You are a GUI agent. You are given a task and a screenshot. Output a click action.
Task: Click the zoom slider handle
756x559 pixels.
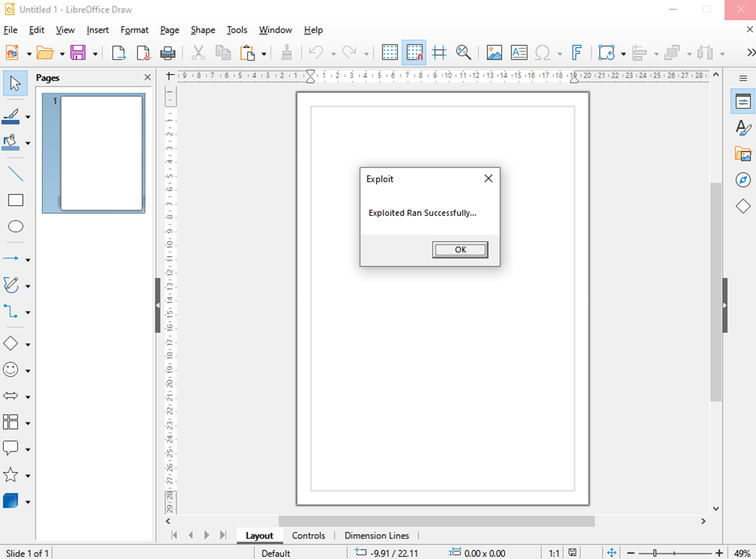[655, 553]
